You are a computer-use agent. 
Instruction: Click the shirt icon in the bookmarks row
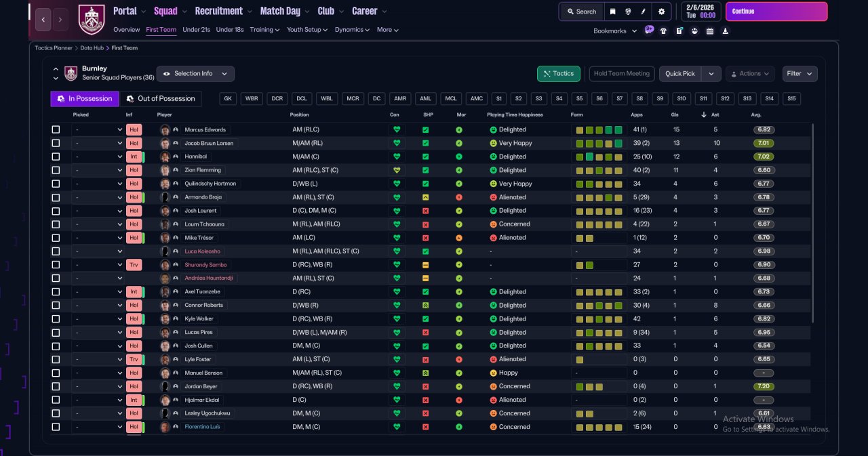[x=663, y=31]
